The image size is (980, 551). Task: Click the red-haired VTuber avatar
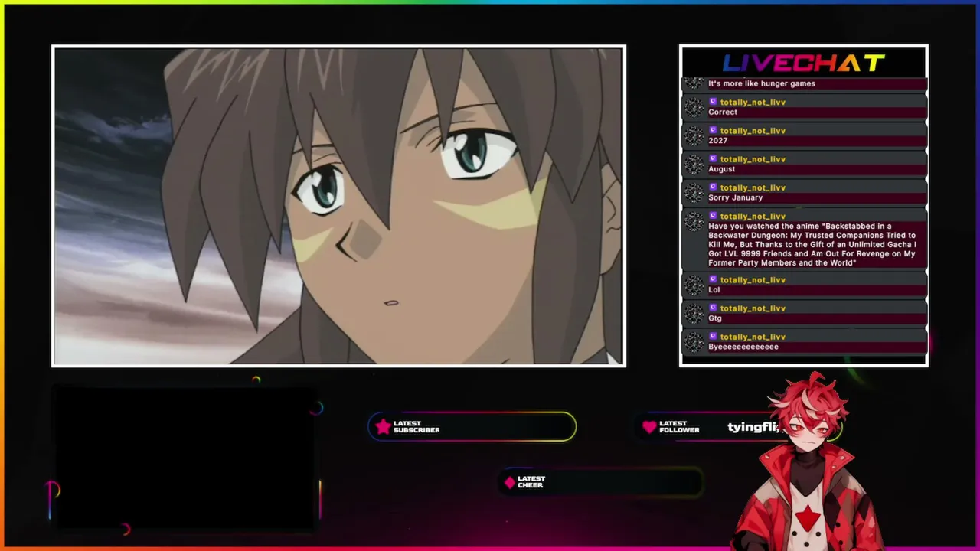[x=810, y=461]
